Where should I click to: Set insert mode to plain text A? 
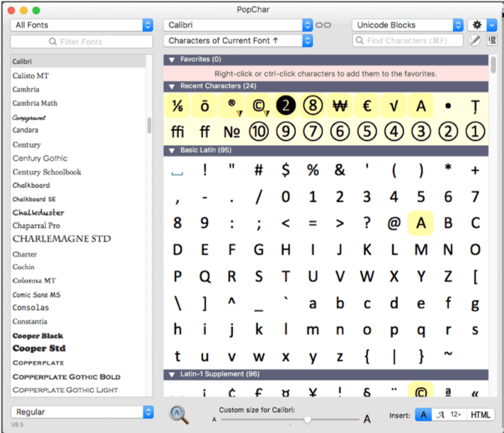423,415
